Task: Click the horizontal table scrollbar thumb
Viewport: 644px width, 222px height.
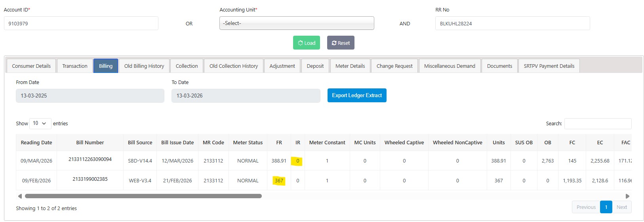Action: click(x=143, y=196)
